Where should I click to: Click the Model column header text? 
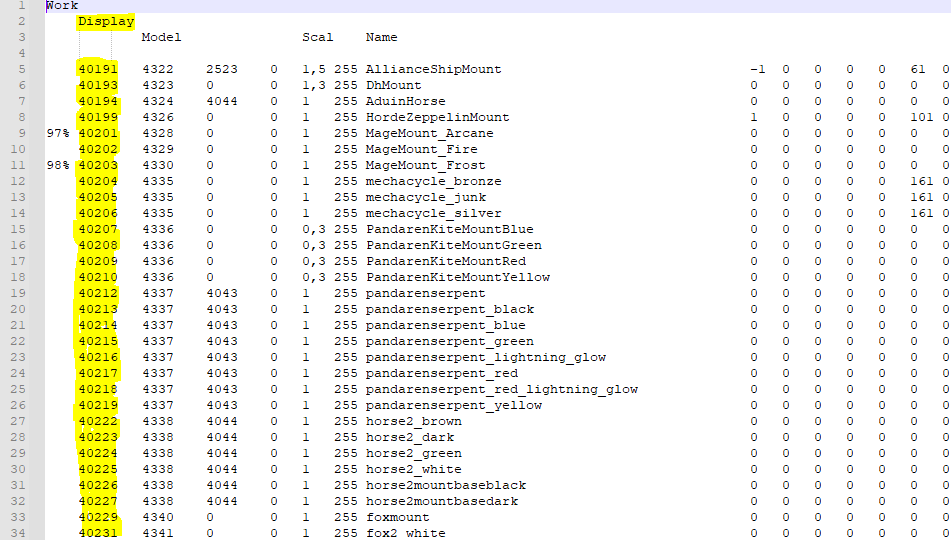tap(161, 37)
